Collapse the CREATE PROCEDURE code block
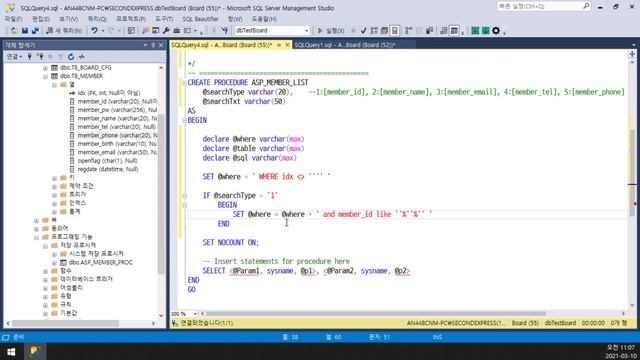This screenshot has width=640, height=360. click(x=184, y=82)
